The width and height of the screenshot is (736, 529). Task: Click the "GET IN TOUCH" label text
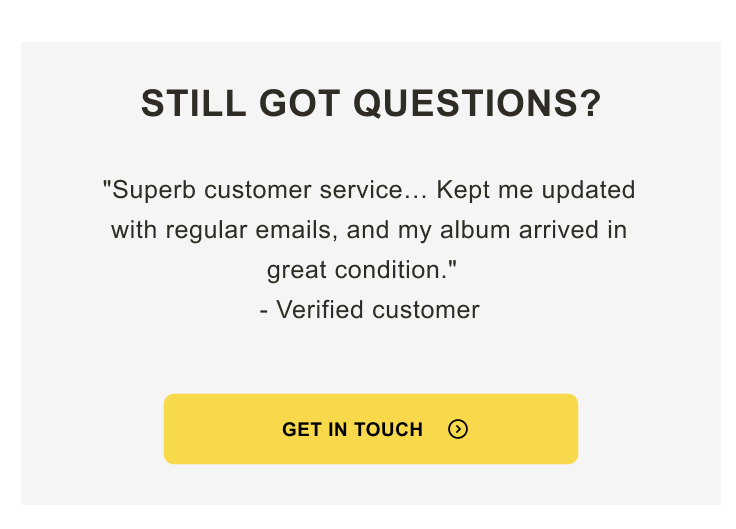coord(352,430)
